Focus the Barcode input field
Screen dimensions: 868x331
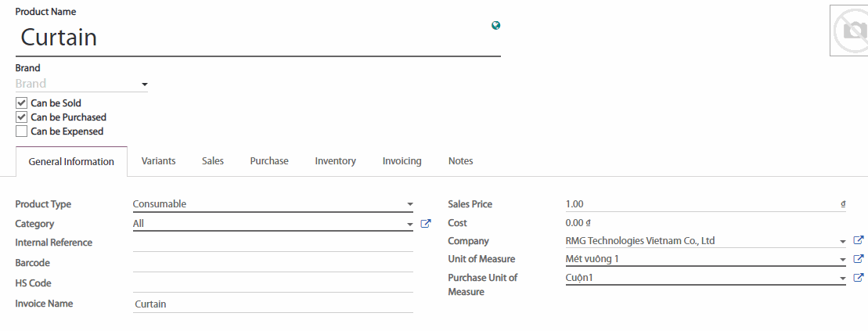click(x=272, y=263)
